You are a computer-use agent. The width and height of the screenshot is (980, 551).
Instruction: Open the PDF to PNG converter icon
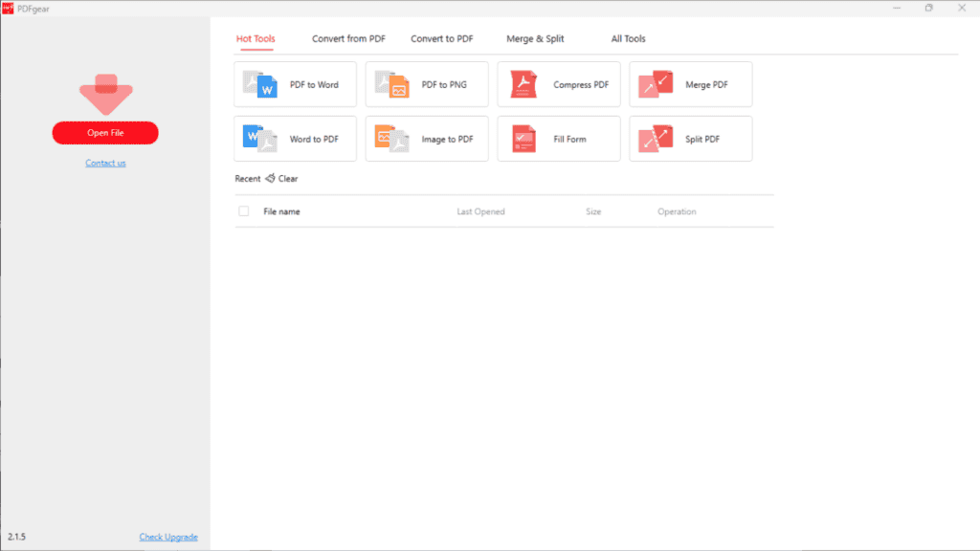coord(391,84)
